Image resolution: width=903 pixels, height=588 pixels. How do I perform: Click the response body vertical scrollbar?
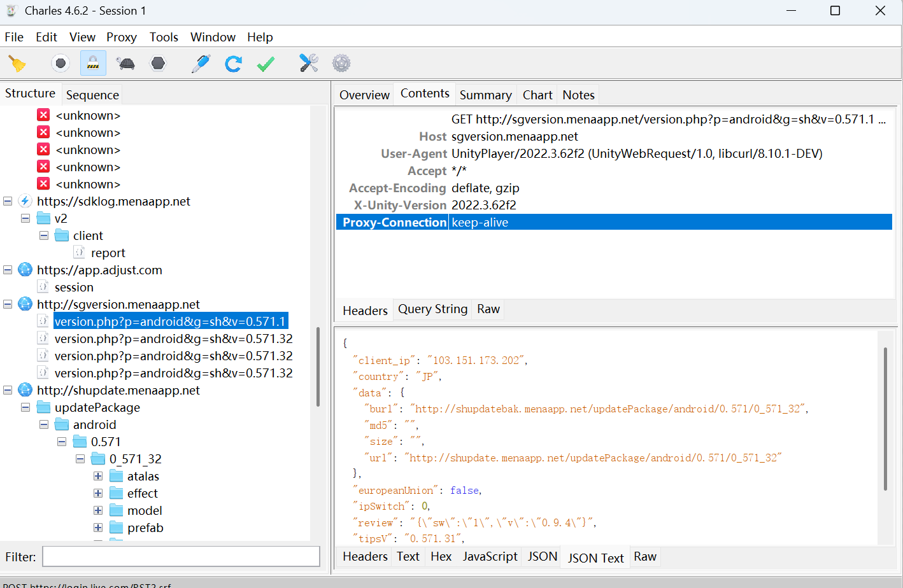885,418
